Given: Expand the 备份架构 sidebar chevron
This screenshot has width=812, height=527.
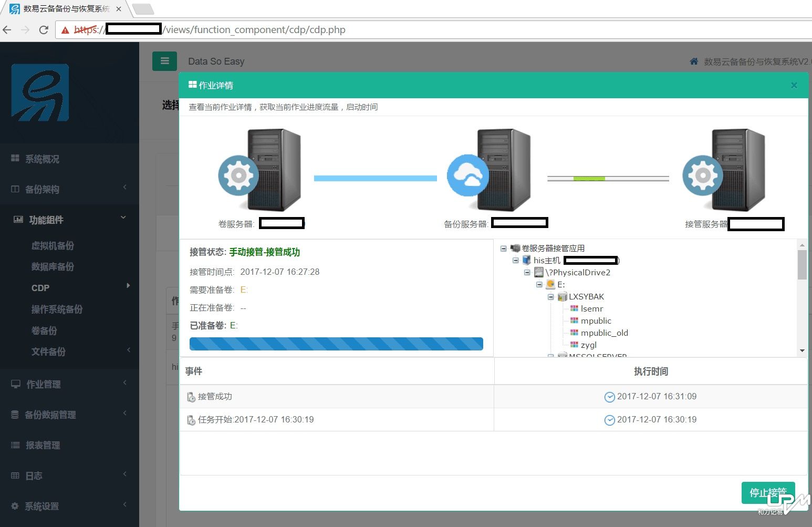Looking at the screenshot, I should tap(125, 187).
